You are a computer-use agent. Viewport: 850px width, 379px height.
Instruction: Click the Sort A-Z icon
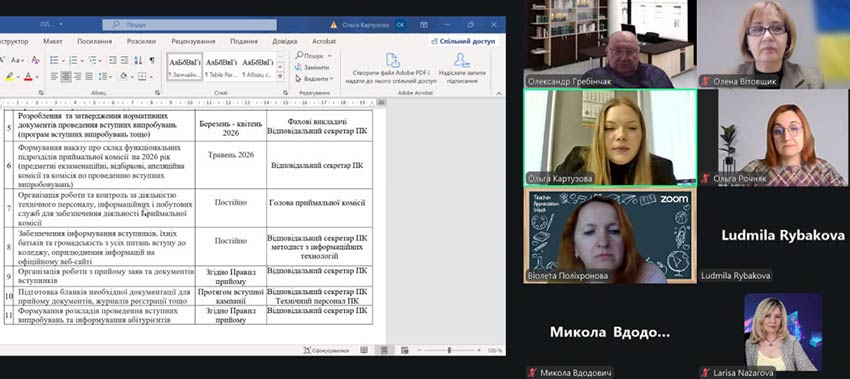(x=138, y=60)
